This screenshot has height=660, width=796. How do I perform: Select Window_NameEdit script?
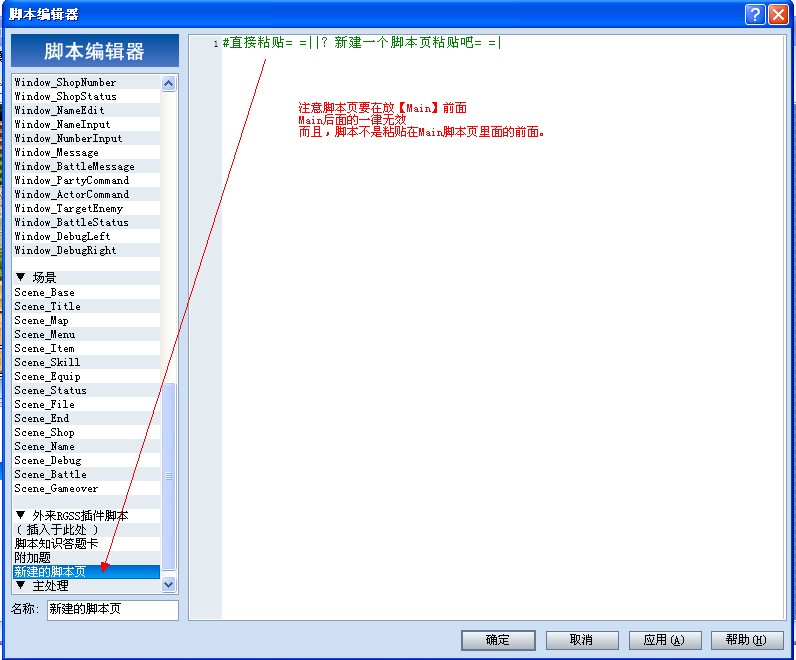(86, 110)
